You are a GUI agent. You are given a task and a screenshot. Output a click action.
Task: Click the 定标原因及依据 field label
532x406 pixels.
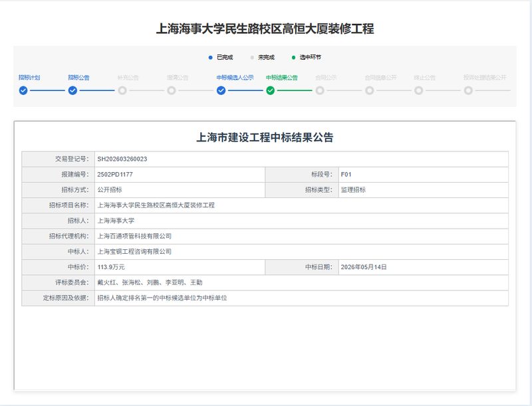[x=66, y=298]
